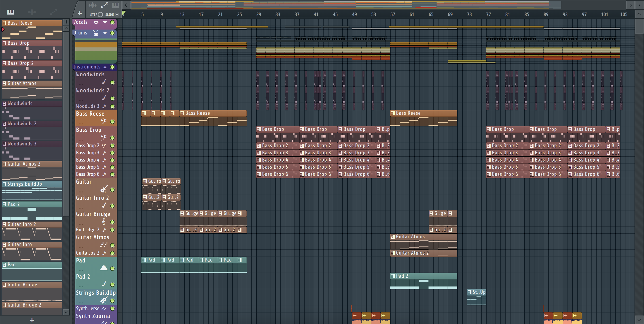Click the note icon on Bass Drop 6 track
This screenshot has height=324, width=644.
[104, 174]
